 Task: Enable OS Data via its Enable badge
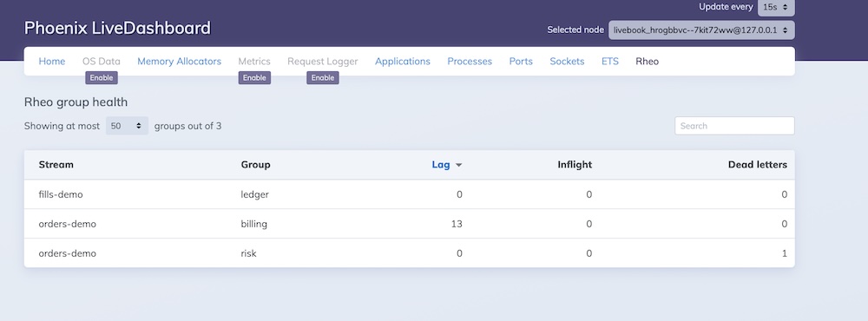click(x=102, y=78)
